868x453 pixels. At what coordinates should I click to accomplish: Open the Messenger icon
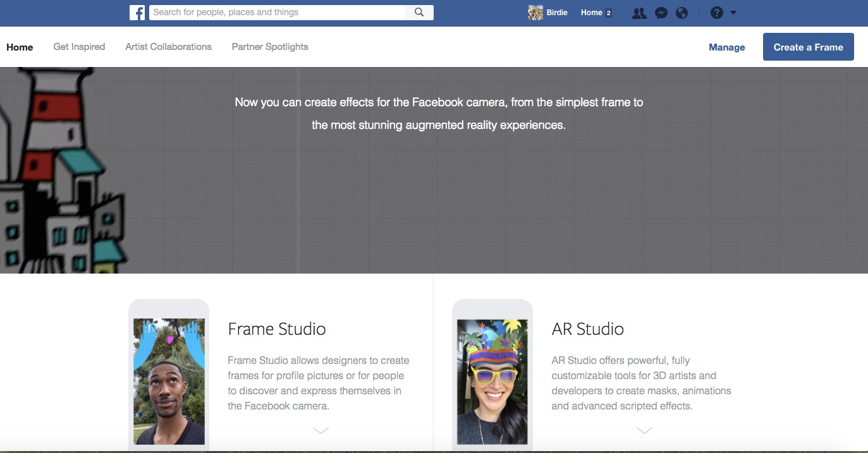[x=661, y=13]
